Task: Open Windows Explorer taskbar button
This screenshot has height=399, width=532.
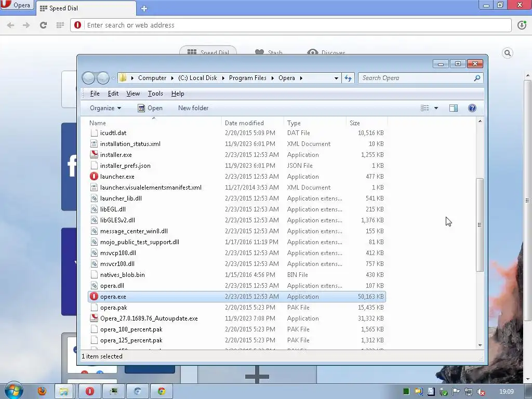Action: pos(64,391)
